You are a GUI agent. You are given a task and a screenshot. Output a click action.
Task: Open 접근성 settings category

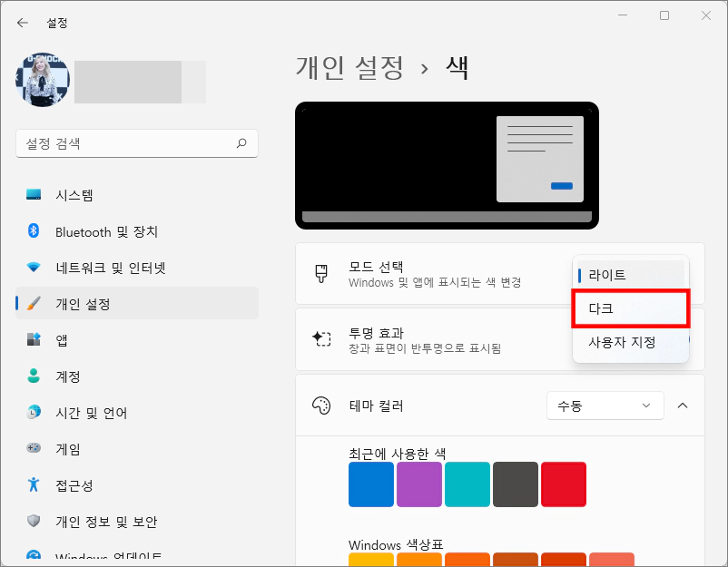tap(137, 484)
